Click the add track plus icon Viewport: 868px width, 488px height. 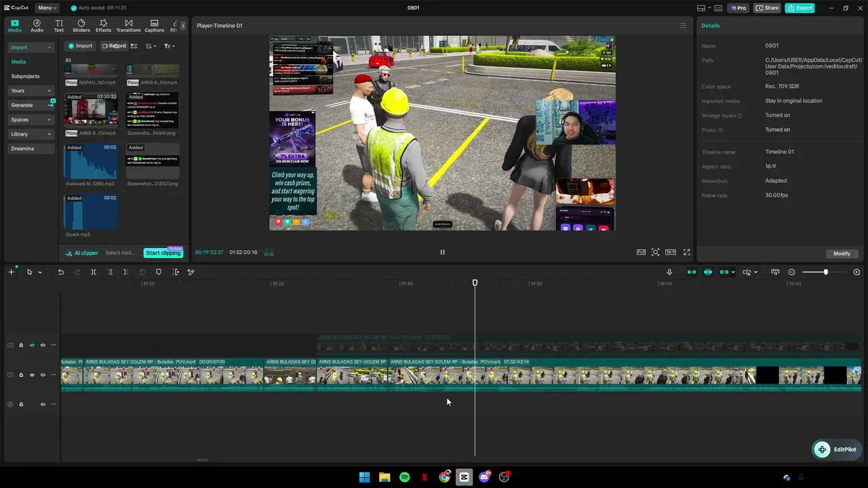[11, 272]
